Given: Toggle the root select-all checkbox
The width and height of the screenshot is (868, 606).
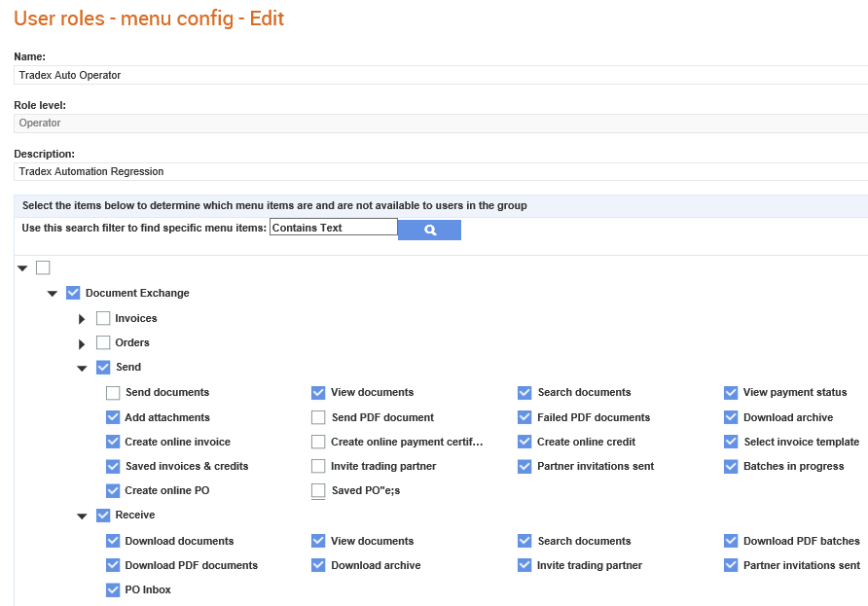Looking at the screenshot, I should pyautogui.click(x=43, y=267).
